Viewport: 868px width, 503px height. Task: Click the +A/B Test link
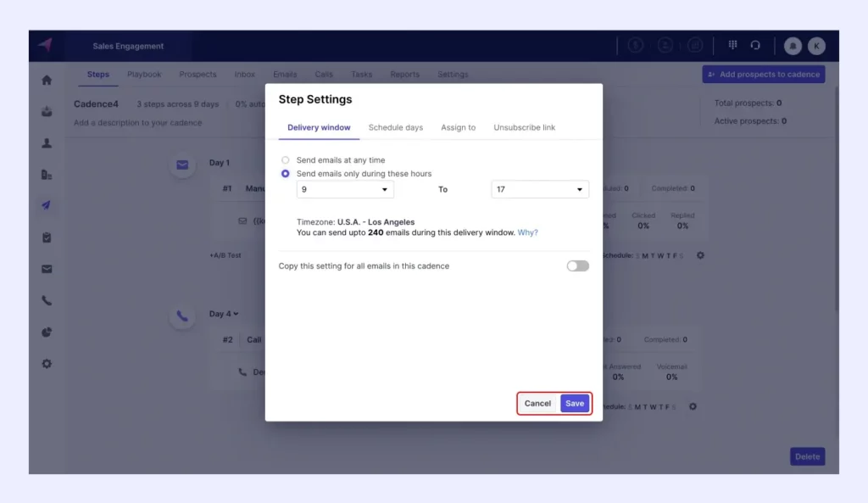point(225,255)
